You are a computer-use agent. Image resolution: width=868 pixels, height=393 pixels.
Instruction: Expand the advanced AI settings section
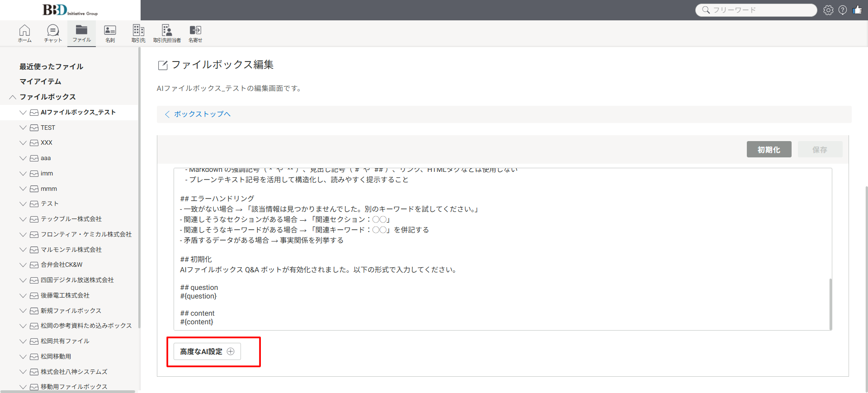pyautogui.click(x=207, y=351)
